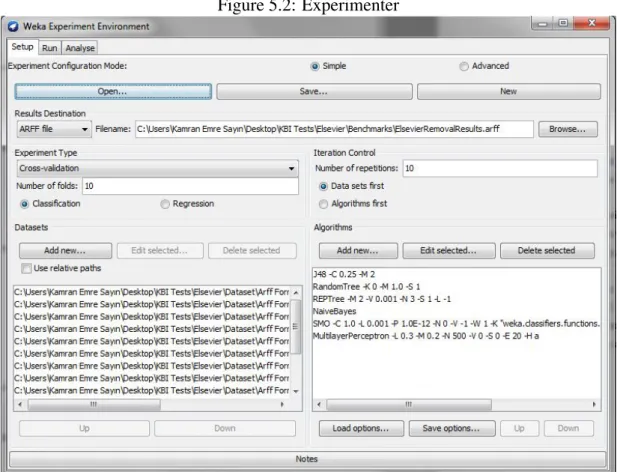Viewport: 617px width, 472px height.
Task: Open the Cross-validation experiment type dropdown
Action: pos(157,168)
